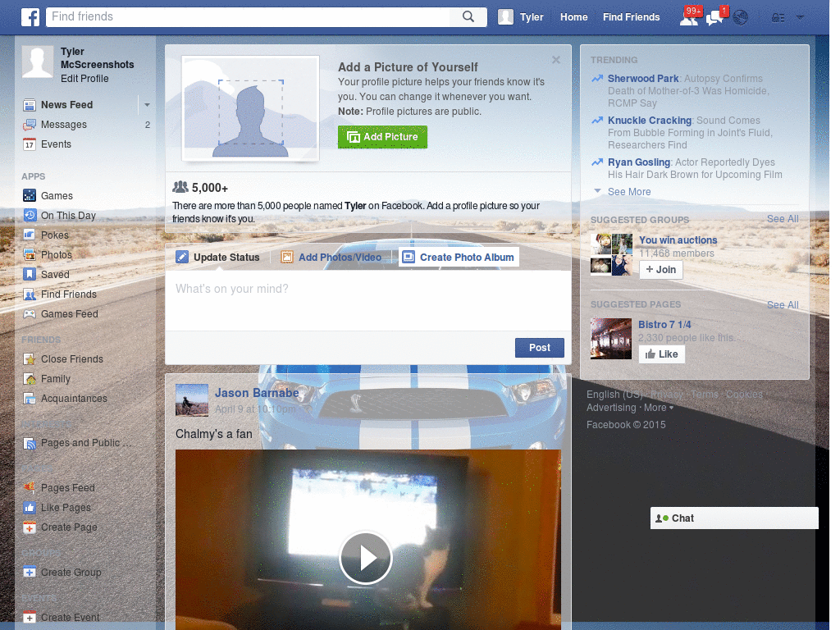The width and height of the screenshot is (840, 630).
Task: Like the Bistro 7 1/4 page
Action: pos(662,354)
